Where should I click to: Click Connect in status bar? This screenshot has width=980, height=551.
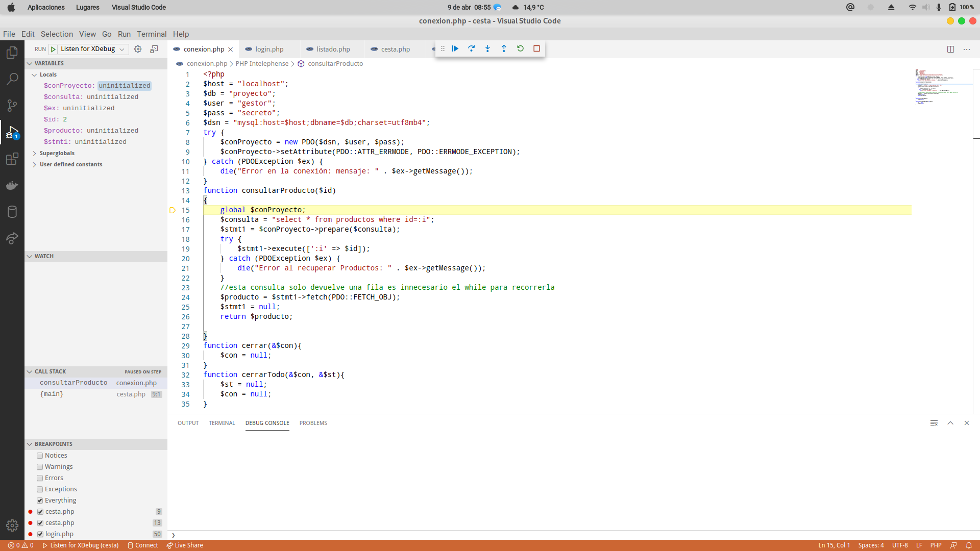click(143, 545)
